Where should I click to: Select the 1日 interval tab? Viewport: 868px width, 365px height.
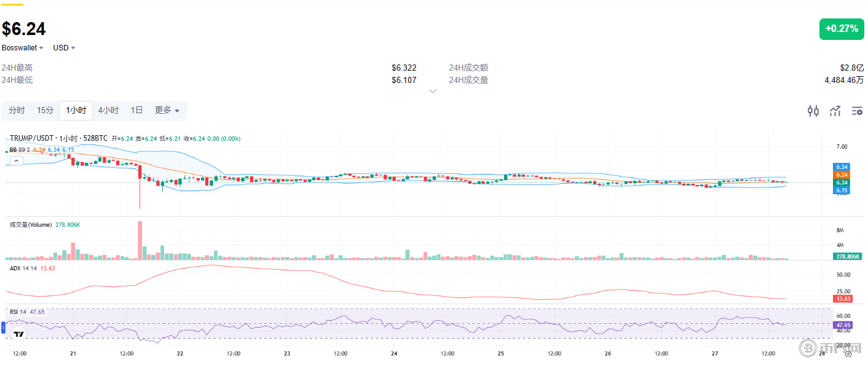pos(136,111)
